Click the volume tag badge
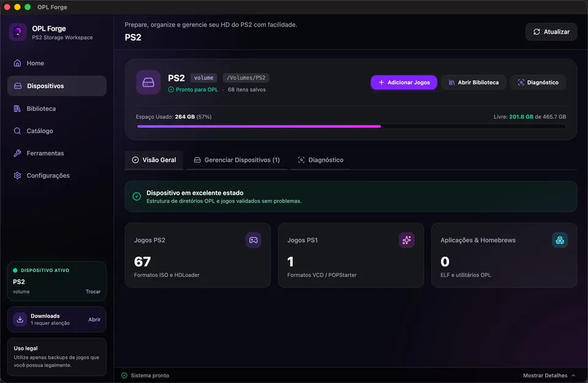588x383 pixels. click(203, 78)
